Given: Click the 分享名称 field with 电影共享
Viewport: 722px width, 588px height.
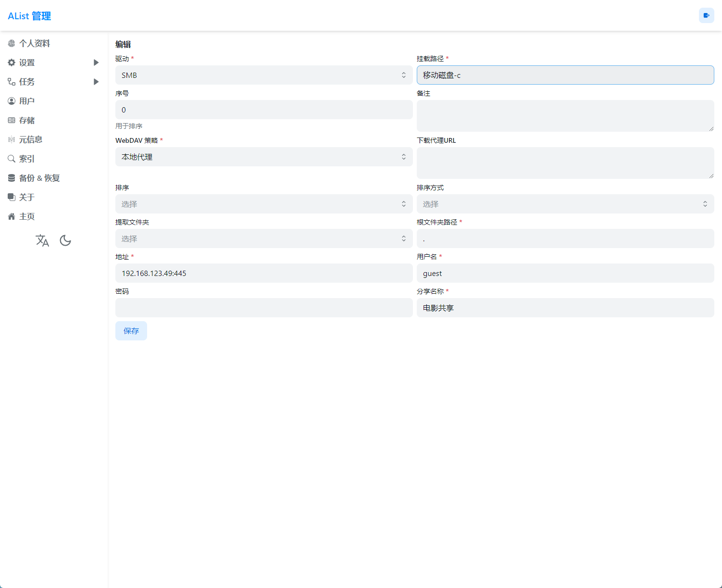Looking at the screenshot, I should (x=565, y=308).
